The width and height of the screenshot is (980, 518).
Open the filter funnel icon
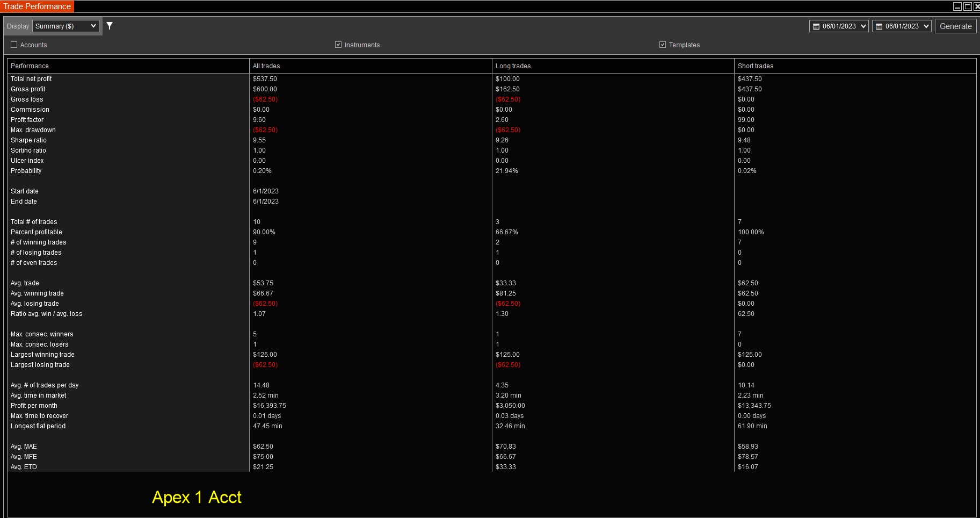coord(110,26)
